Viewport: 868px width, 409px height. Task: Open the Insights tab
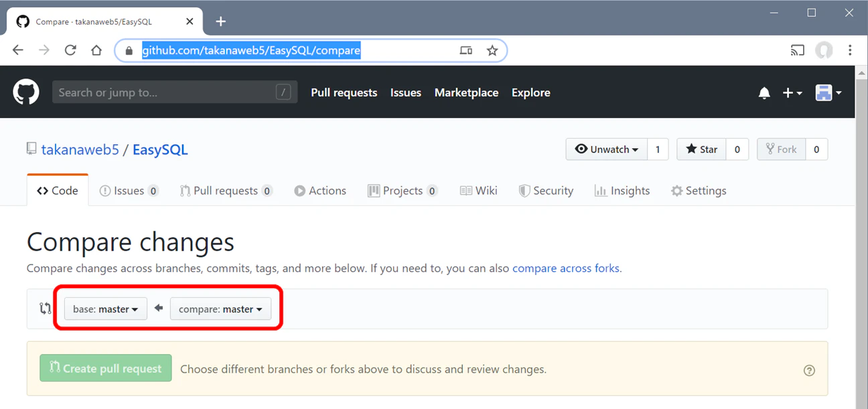click(x=622, y=190)
